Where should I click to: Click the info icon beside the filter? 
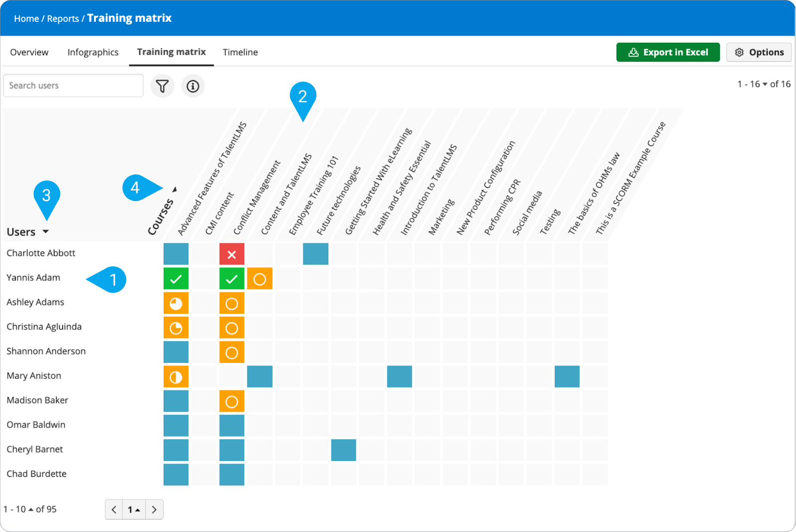click(193, 86)
